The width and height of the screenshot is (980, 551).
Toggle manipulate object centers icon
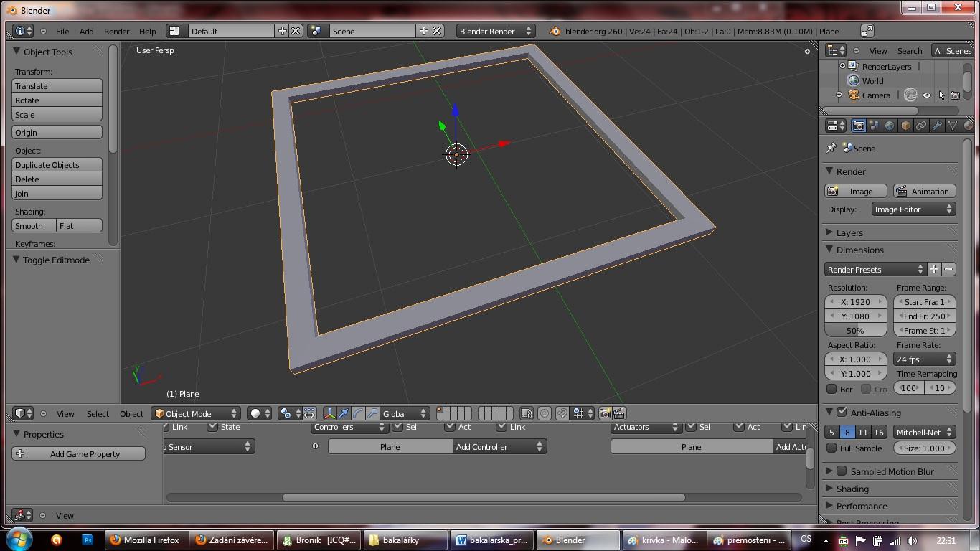(x=309, y=413)
